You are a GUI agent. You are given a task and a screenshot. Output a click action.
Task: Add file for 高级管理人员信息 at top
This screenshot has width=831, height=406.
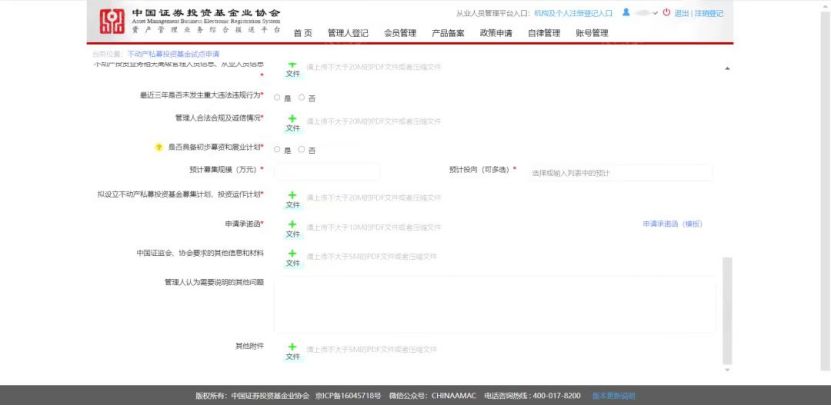click(293, 70)
